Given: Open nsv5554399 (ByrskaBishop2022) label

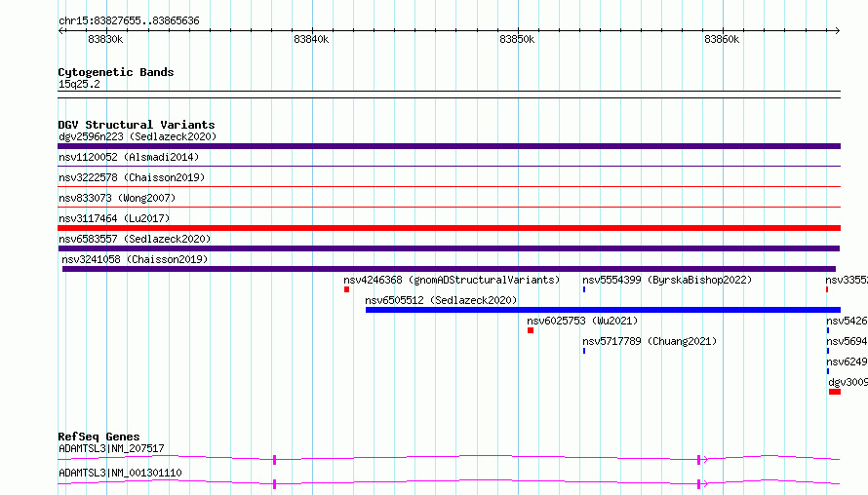Looking at the screenshot, I should point(667,280).
